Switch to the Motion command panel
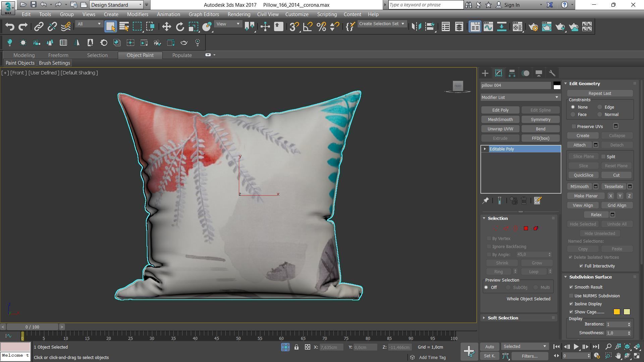 pos(525,73)
